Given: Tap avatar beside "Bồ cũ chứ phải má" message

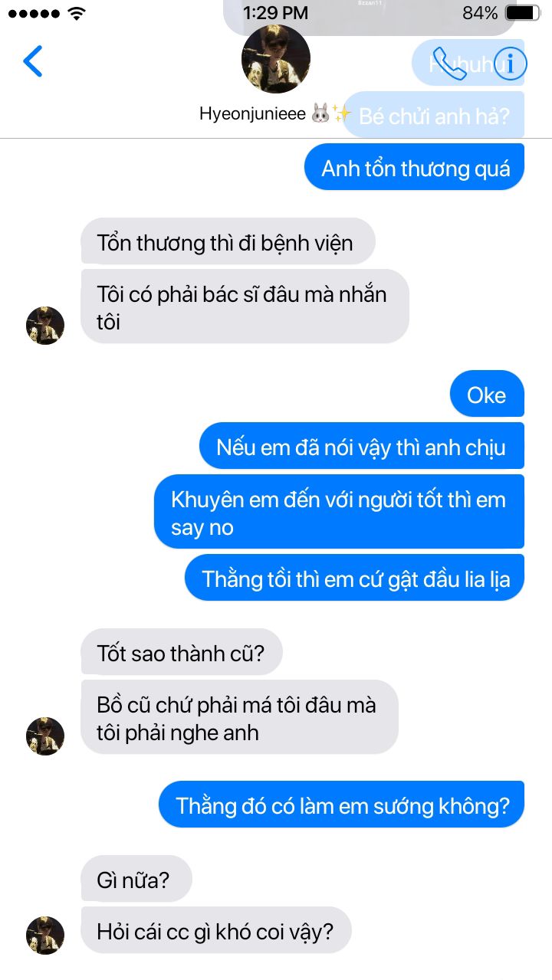Looking at the screenshot, I should [45, 736].
